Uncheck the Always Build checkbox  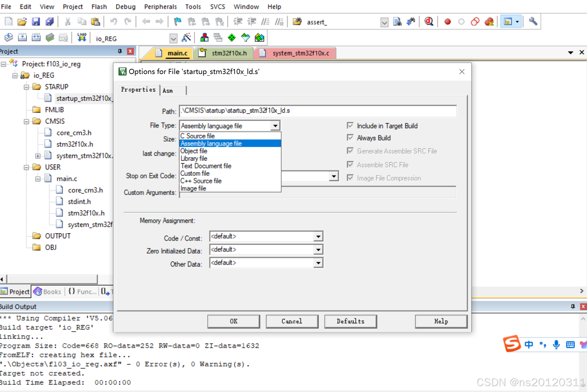point(350,138)
